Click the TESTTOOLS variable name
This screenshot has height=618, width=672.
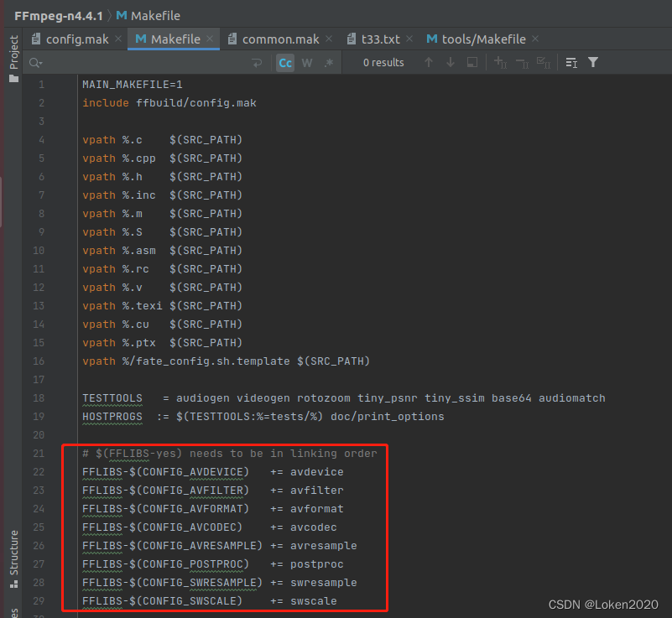(112, 397)
